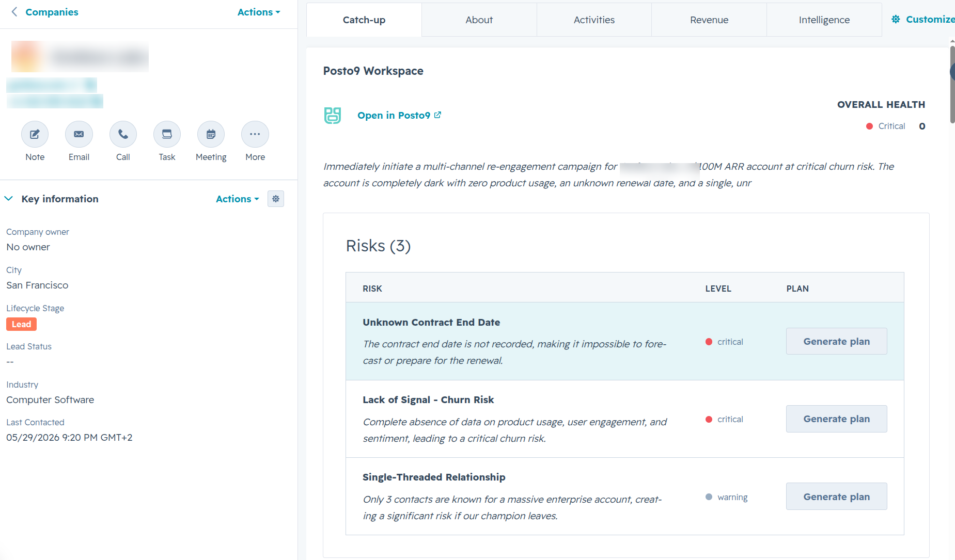
Task: Switch to the About tab
Action: click(x=479, y=20)
